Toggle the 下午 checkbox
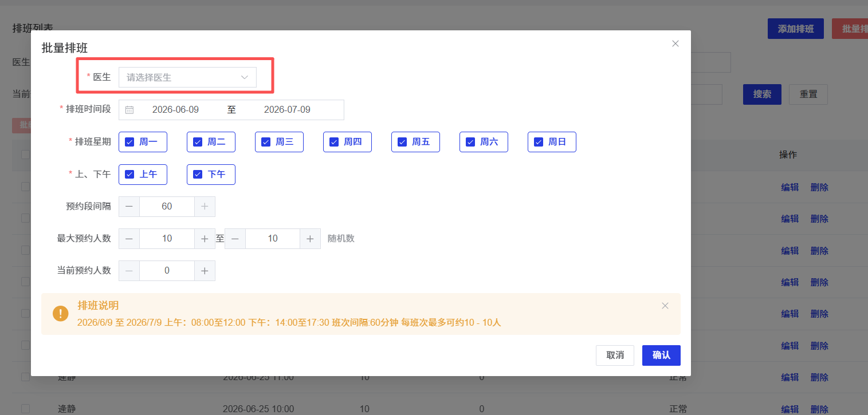This screenshot has width=868, height=415. pos(198,175)
